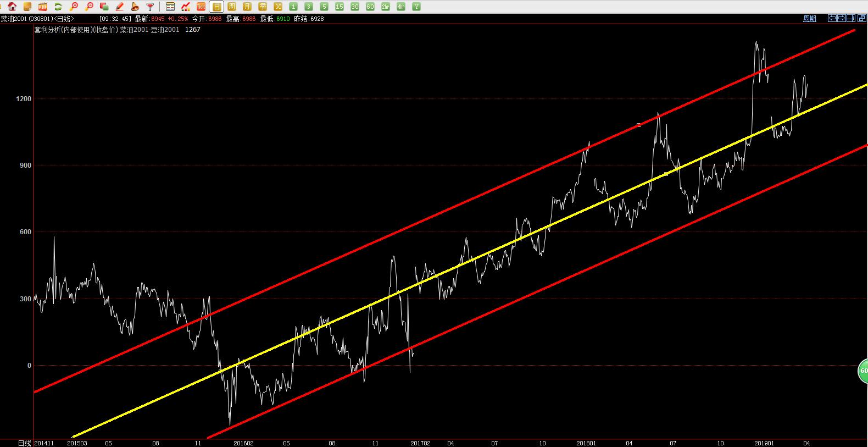Open the orange F10 info icon
The height and width of the screenshot is (447, 868).
[43, 7]
